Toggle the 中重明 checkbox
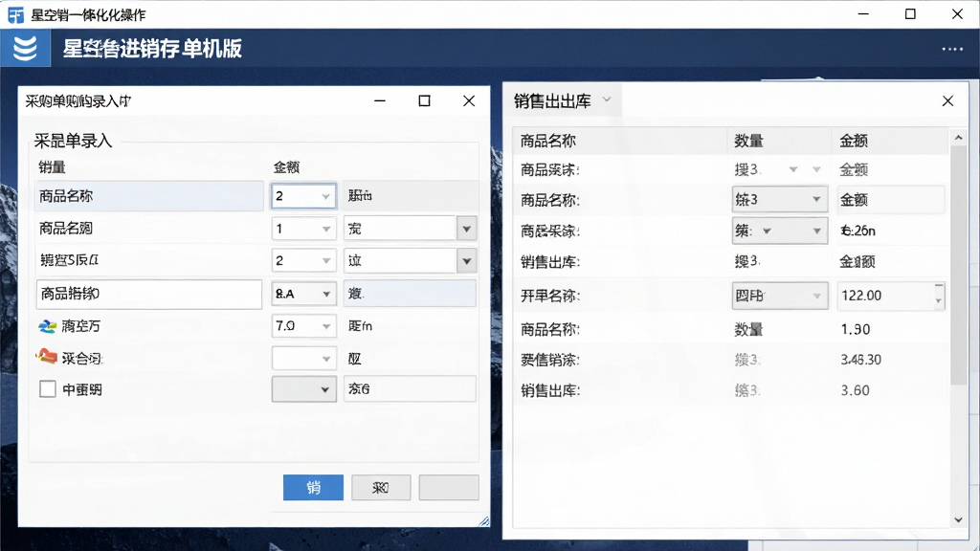Viewport: 980px width, 551px height. (48, 389)
